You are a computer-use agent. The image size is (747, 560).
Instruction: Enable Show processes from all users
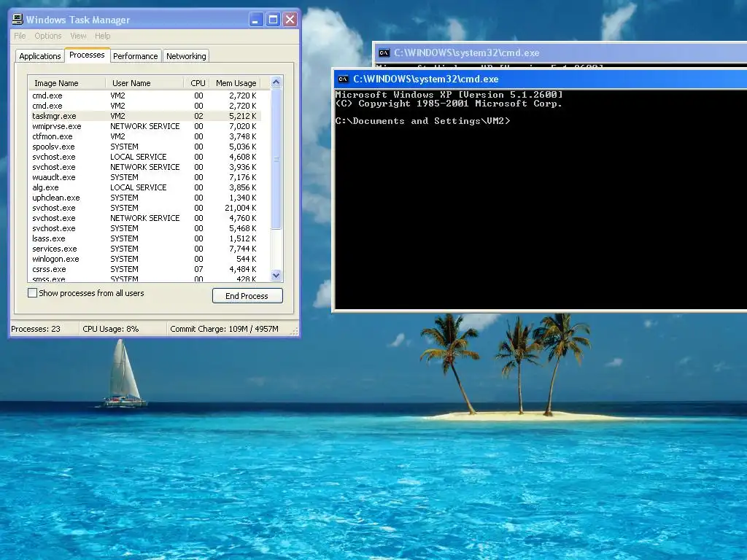[x=32, y=293]
